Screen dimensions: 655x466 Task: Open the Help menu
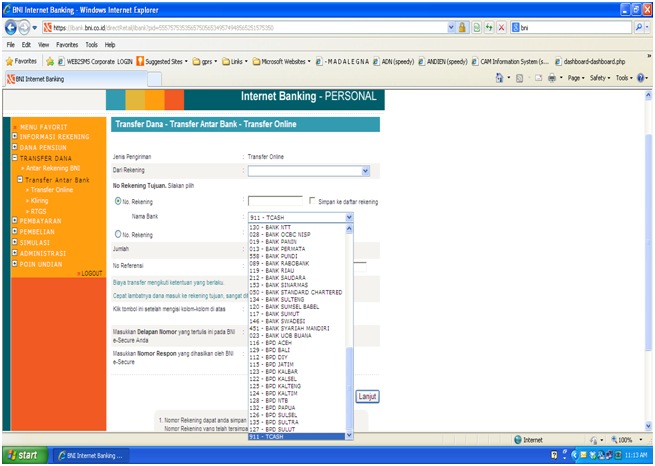pyautogui.click(x=110, y=45)
